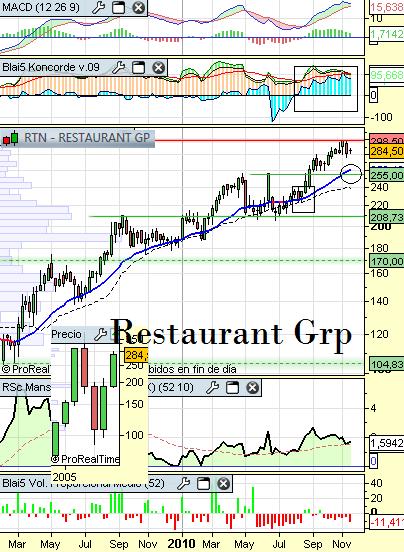The image size is (404, 552).
Task: Open MACD indicator settings wrench
Action: coord(99,7)
